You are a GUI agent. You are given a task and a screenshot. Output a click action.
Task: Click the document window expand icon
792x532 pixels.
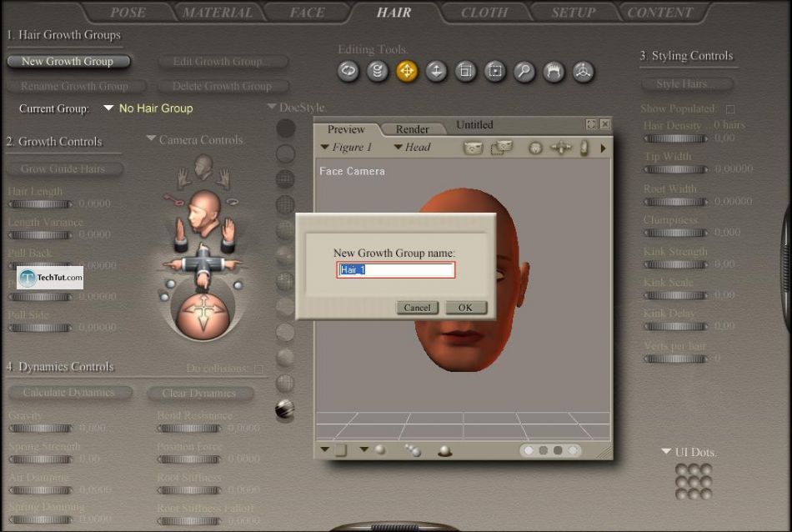591,124
